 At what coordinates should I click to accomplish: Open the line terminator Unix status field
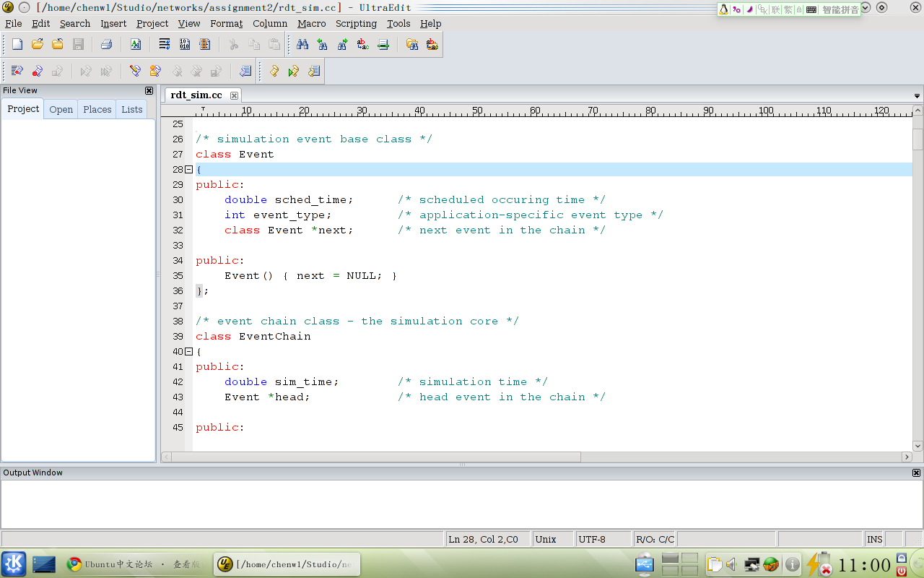click(x=552, y=539)
